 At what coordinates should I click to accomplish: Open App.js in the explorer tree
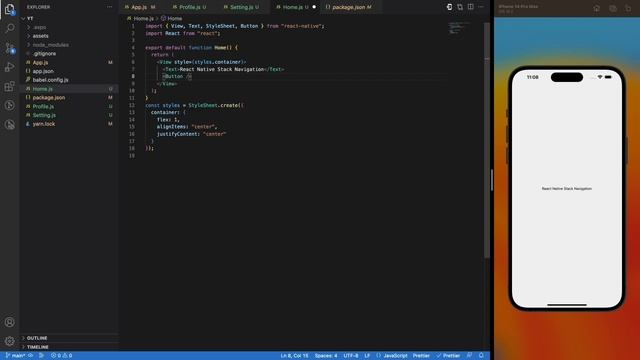coord(40,62)
